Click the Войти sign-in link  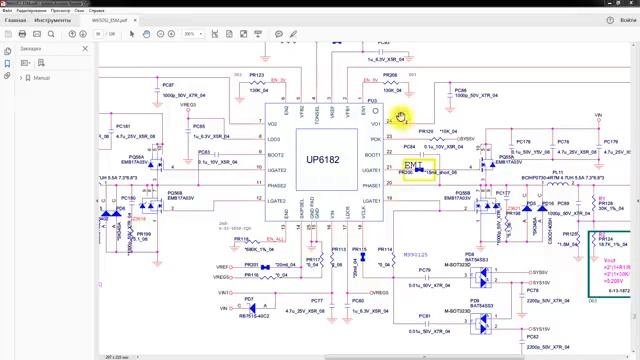628,20
